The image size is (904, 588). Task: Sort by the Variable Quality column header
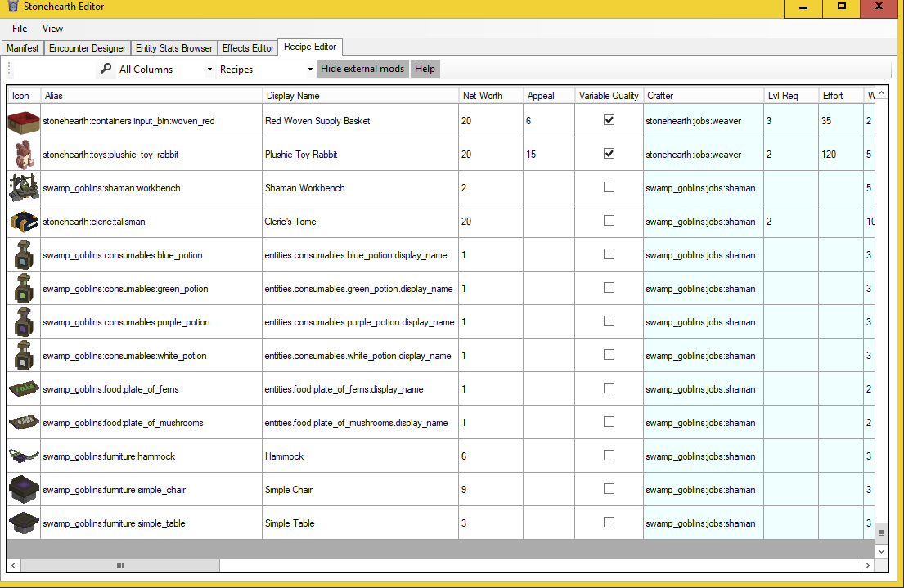point(609,96)
